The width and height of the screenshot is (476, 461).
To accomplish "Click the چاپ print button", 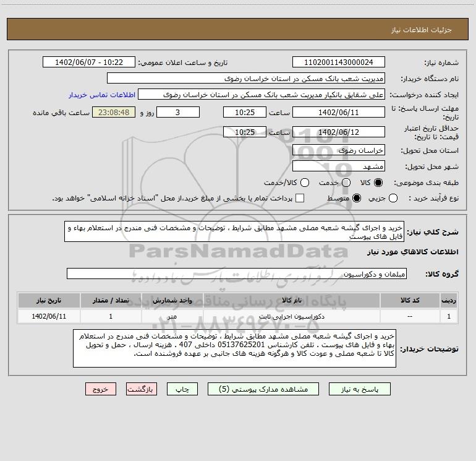I will pyautogui.click(x=182, y=389).
